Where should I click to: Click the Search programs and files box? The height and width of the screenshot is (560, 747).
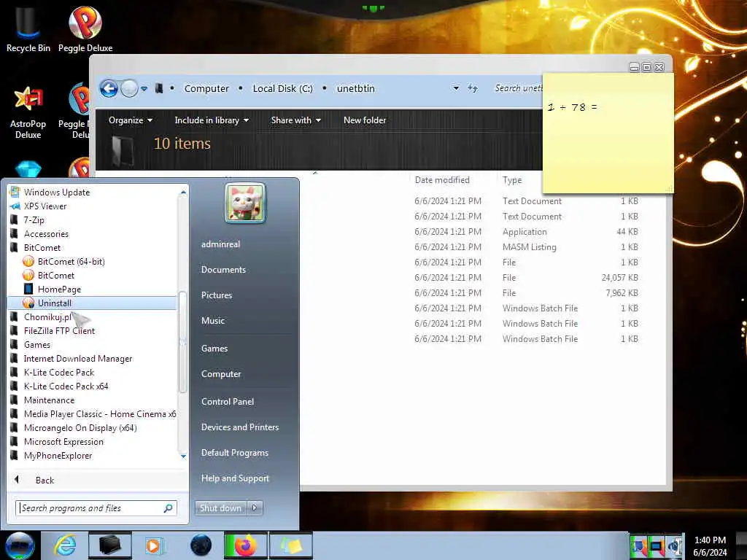[x=96, y=508]
